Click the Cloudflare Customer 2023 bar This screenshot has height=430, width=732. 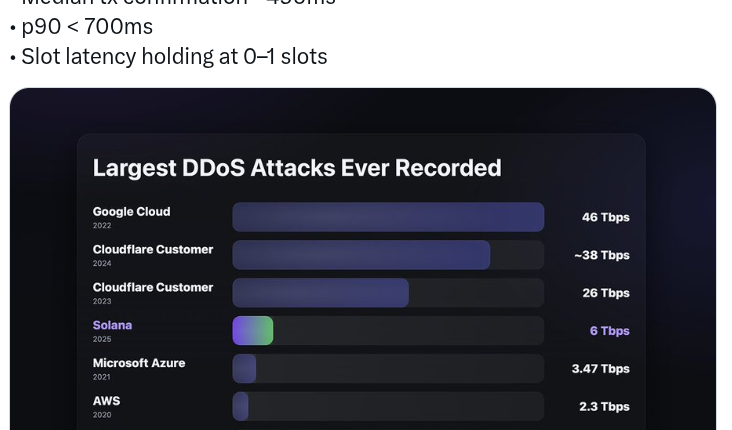click(320, 293)
